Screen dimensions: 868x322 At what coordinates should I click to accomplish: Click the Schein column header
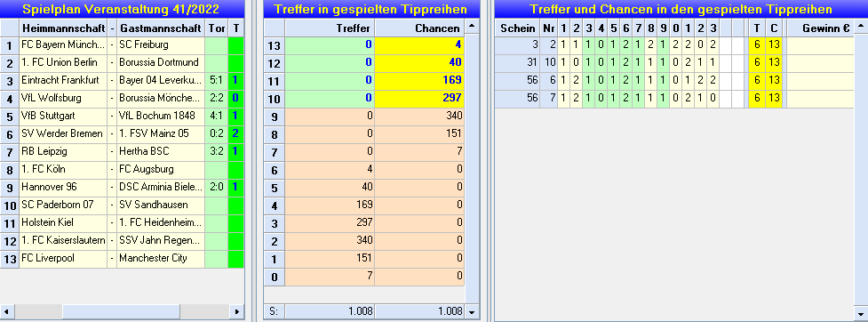(x=517, y=28)
